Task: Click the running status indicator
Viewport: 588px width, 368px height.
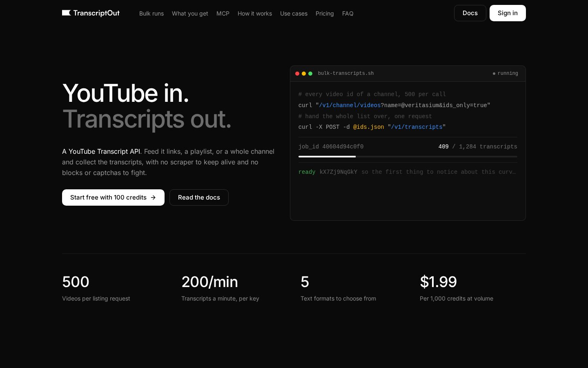Action: pos(506,74)
